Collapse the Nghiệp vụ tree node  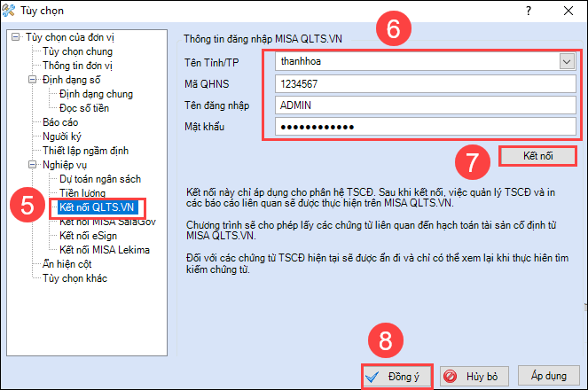pos(33,165)
